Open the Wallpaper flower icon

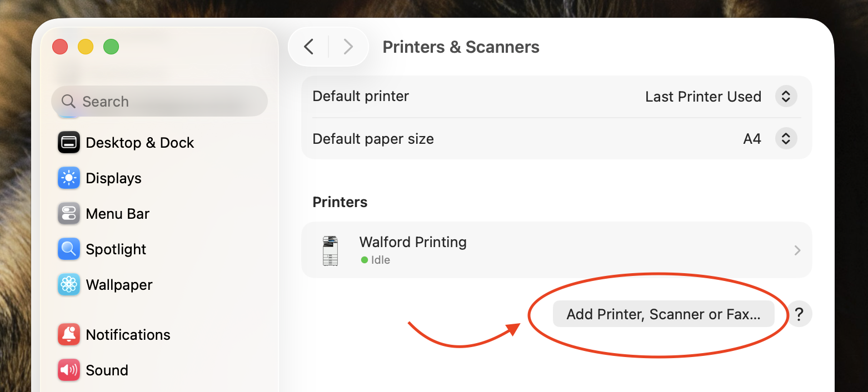click(69, 285)
